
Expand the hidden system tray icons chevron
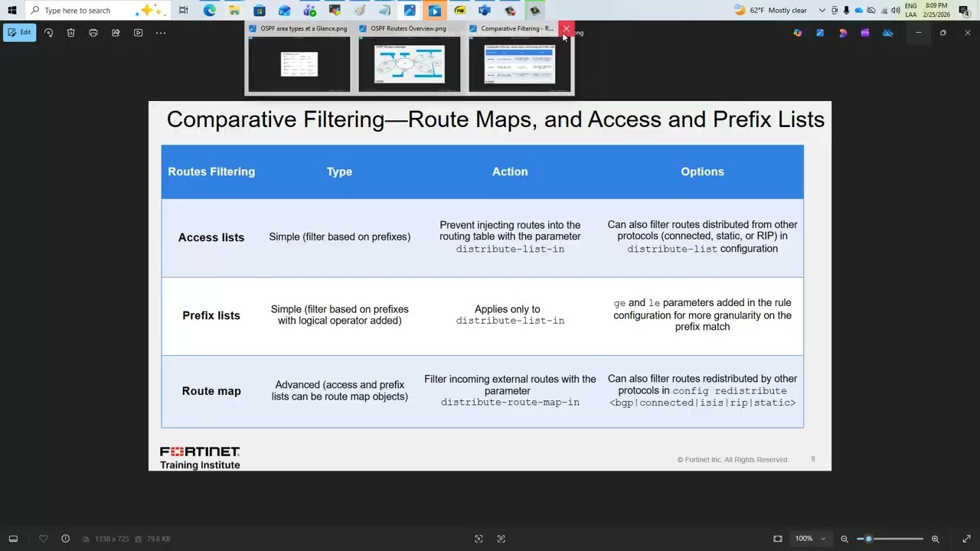822,10
